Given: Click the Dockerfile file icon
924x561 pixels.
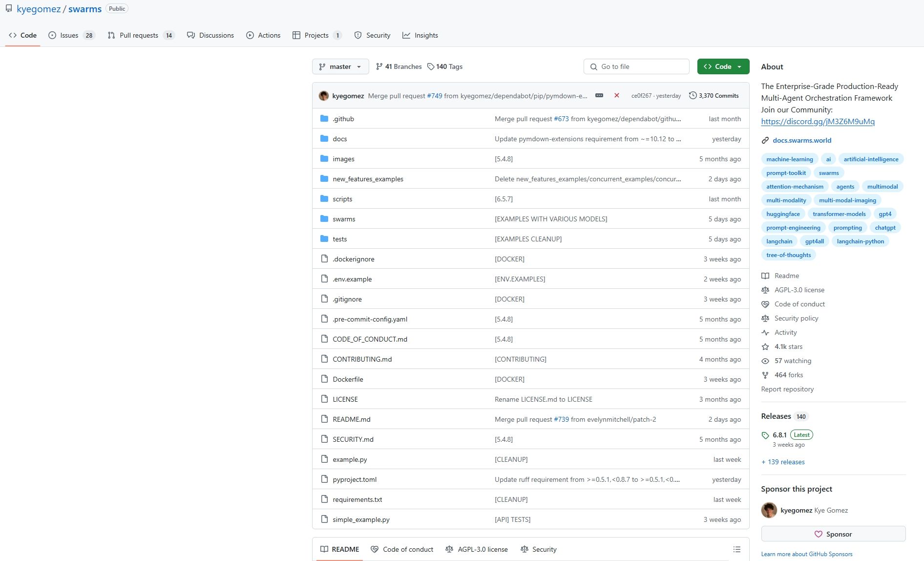Looking at the screenshot, I should [324, 379].
